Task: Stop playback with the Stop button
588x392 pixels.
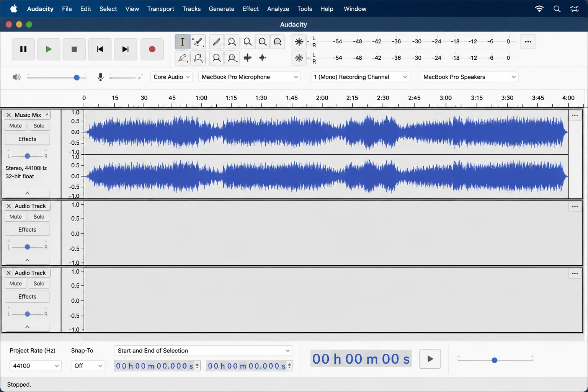Action: [74, 49]
